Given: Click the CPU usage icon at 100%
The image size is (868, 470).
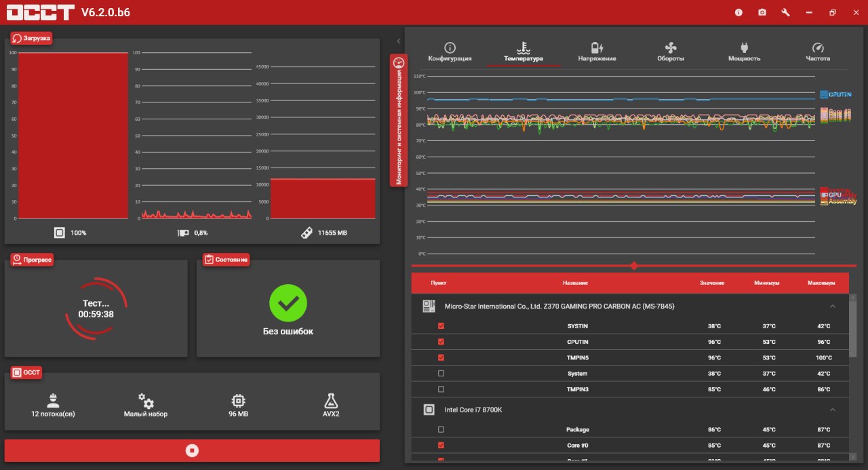Looking at the screenshot, I should coord(60,233).
